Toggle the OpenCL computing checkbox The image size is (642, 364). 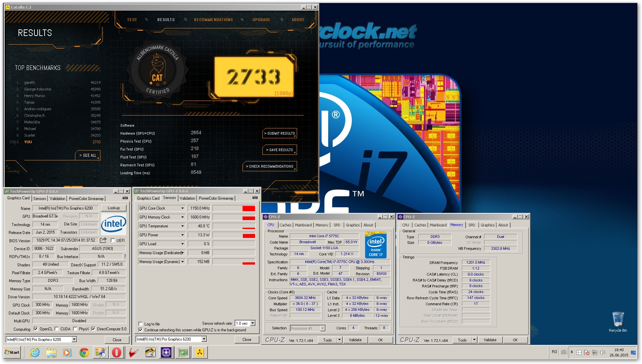[36, 329]
